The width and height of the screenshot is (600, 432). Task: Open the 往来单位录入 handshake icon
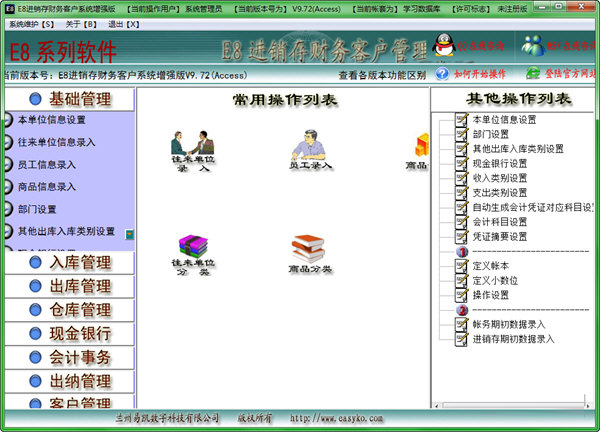coord(193,146)
